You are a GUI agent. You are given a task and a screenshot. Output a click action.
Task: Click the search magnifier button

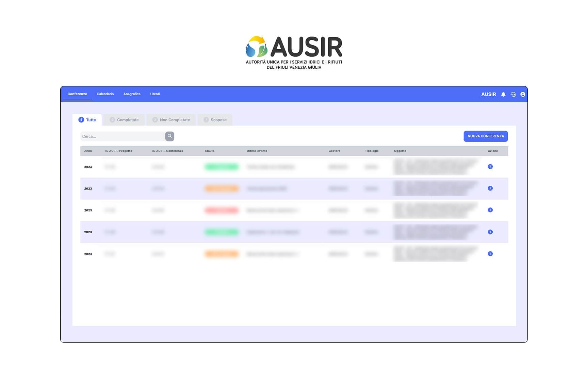(170, 136)
